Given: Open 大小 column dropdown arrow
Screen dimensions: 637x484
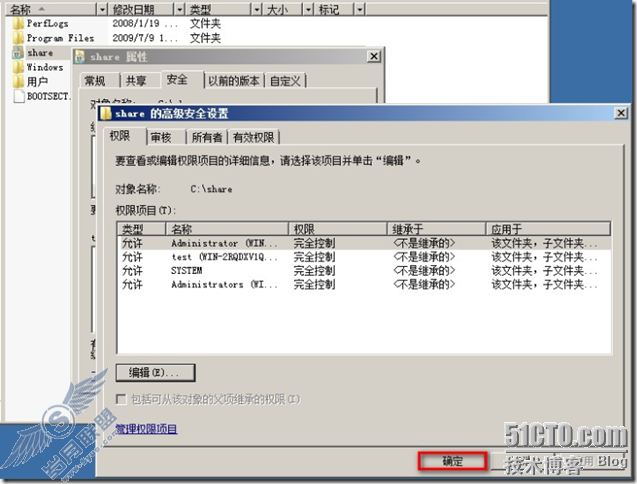Looking at the screenshot, I should 308,9.
